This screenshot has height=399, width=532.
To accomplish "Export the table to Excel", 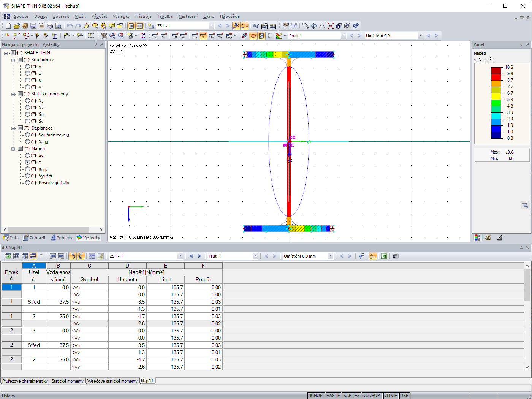I will pos(384,256).
